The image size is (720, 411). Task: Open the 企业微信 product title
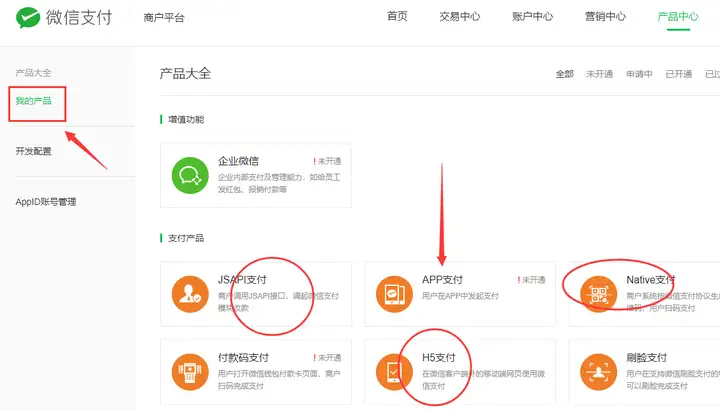(x=238, y=161)
